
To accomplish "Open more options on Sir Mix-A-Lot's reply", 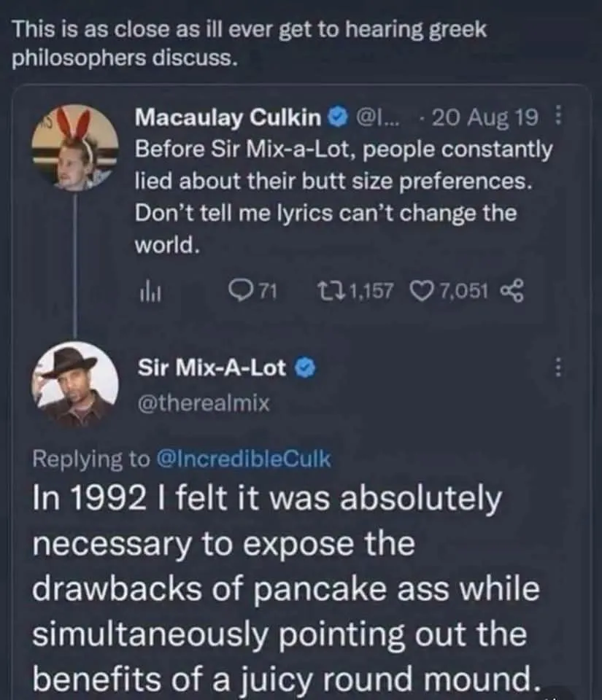I will pos(558,368).
